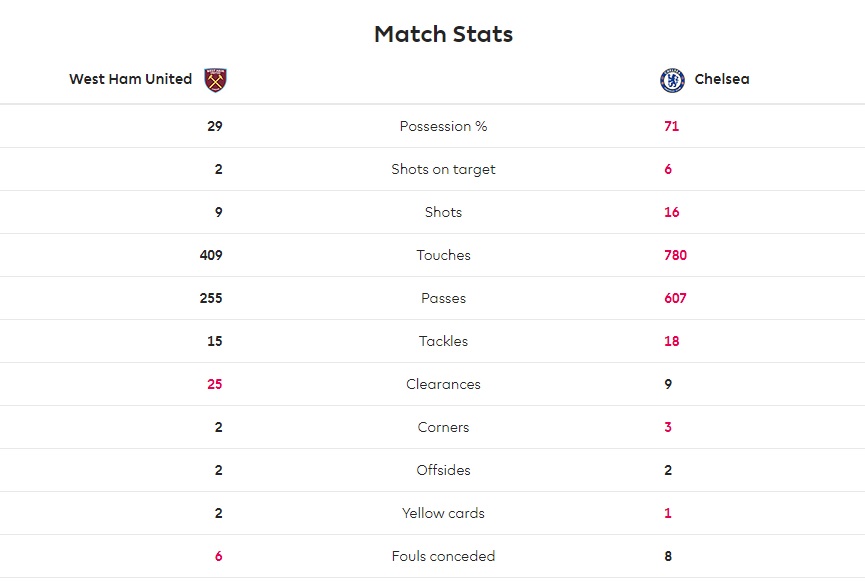This screenshot has height=587, width=865.
Task: Open the West Ham United team name link
Action: 131,79
